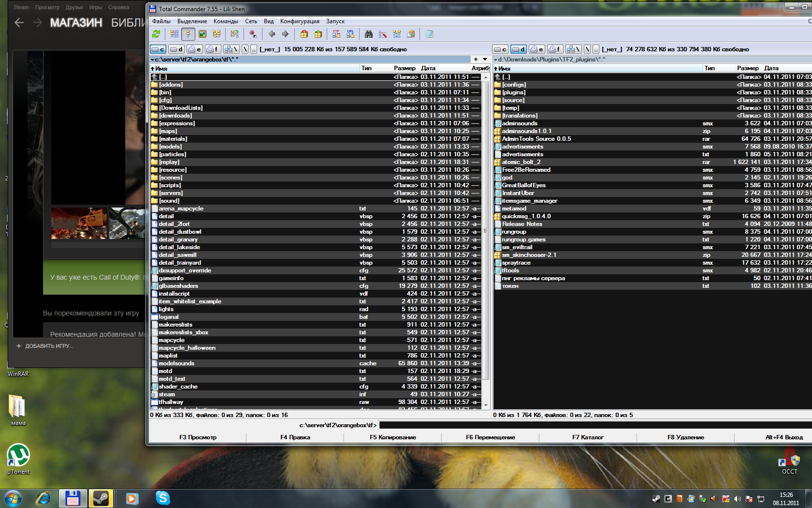The height and width of the screenshot is (508, 812).
Task: Open µTorrent desktop shortcut
Action: tap(18, 460)
